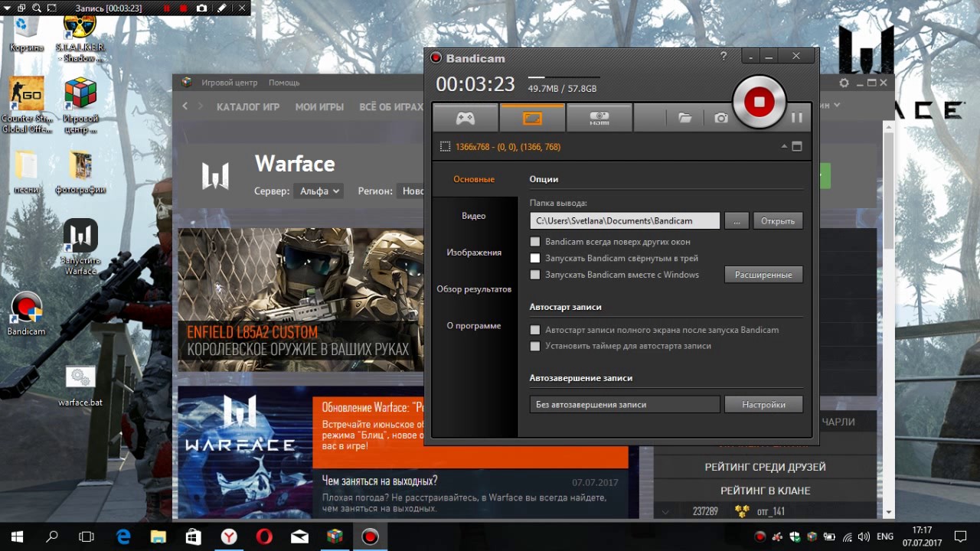Browse for output folder with ... button

(737, 220)
